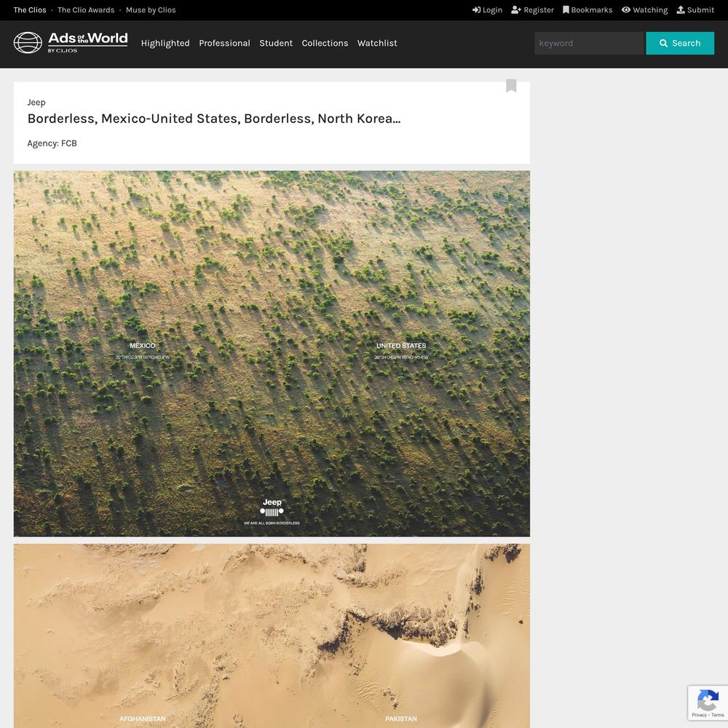The height and width of the screenshot is (728, 728).
Task: Open Collections in the navigation
Action: 325,43
